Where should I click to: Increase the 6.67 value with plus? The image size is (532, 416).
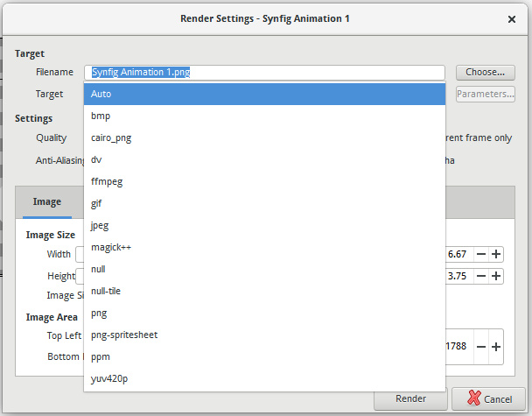point(496,254)
